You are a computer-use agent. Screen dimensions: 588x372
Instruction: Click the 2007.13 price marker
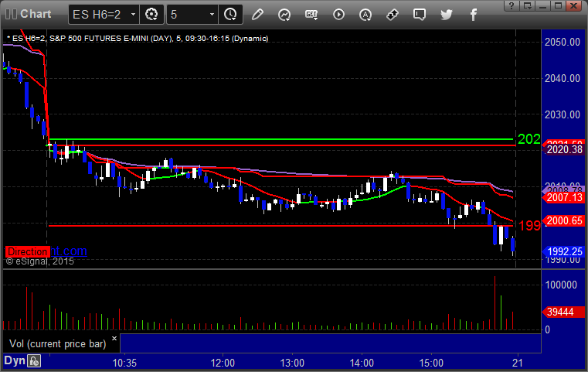coord(564,197)
